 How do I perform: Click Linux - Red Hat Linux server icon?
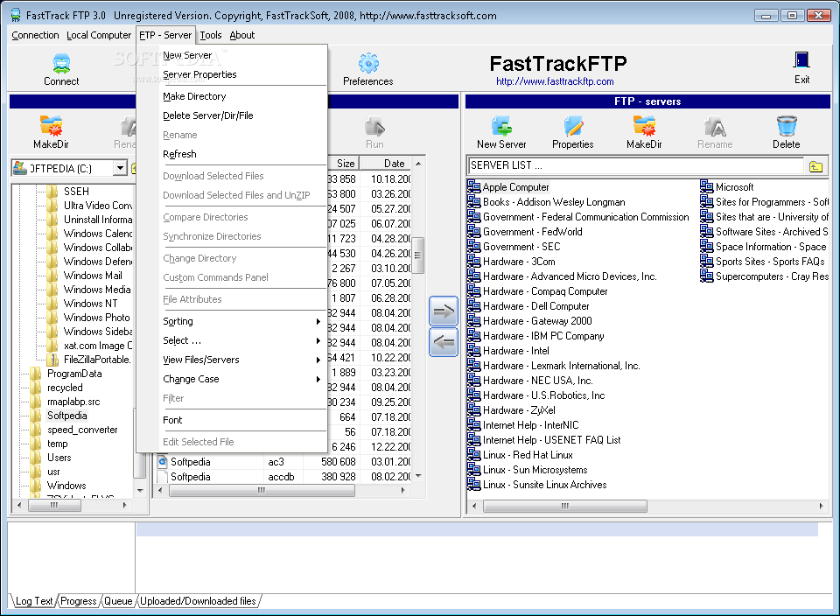point(473,454)
